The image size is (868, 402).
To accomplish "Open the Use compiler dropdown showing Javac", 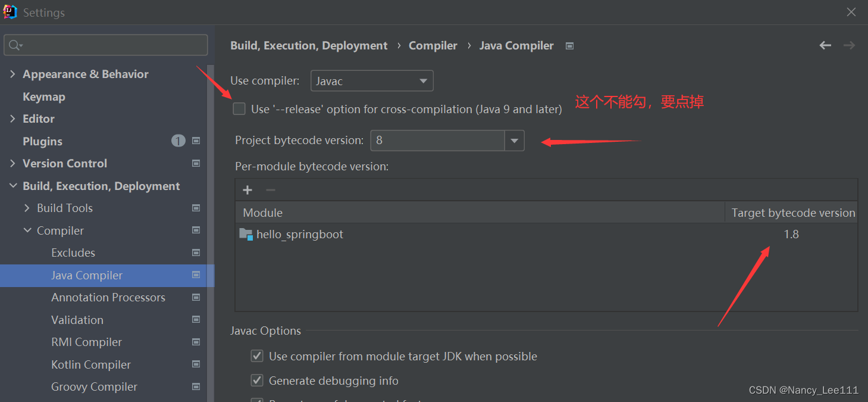I will [423, 80].
